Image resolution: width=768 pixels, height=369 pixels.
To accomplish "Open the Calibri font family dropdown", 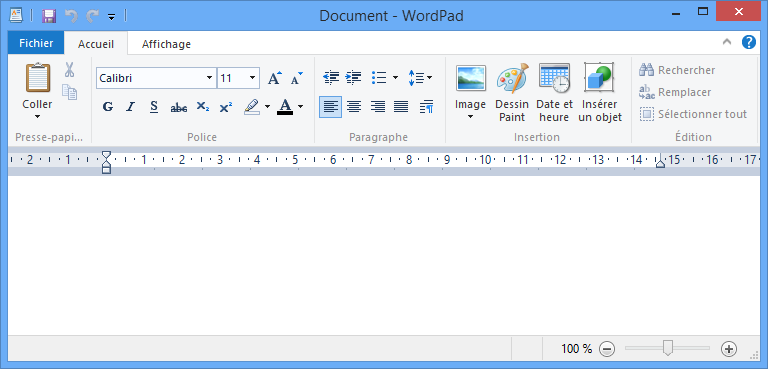I will [209, 78].
